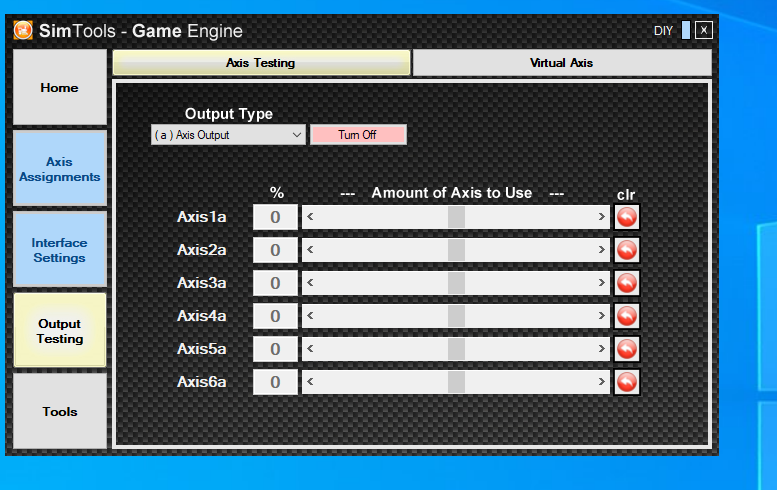This screenshot has height=490, width=777.
Task: Click the right arrow of Axis1a slider
Action: click(602, 217)
